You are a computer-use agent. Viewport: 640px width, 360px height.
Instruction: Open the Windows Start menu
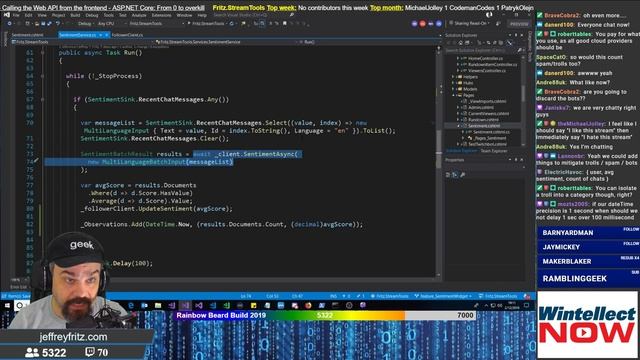coord(7,305)
